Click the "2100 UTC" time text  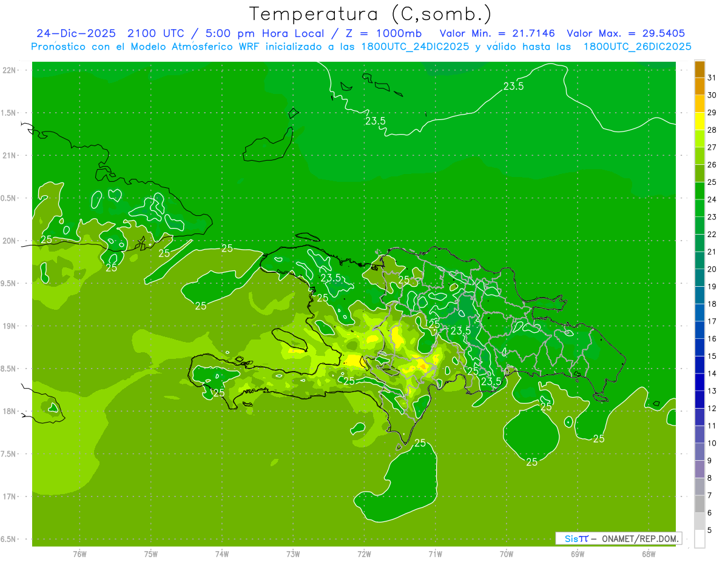[158, 33]
